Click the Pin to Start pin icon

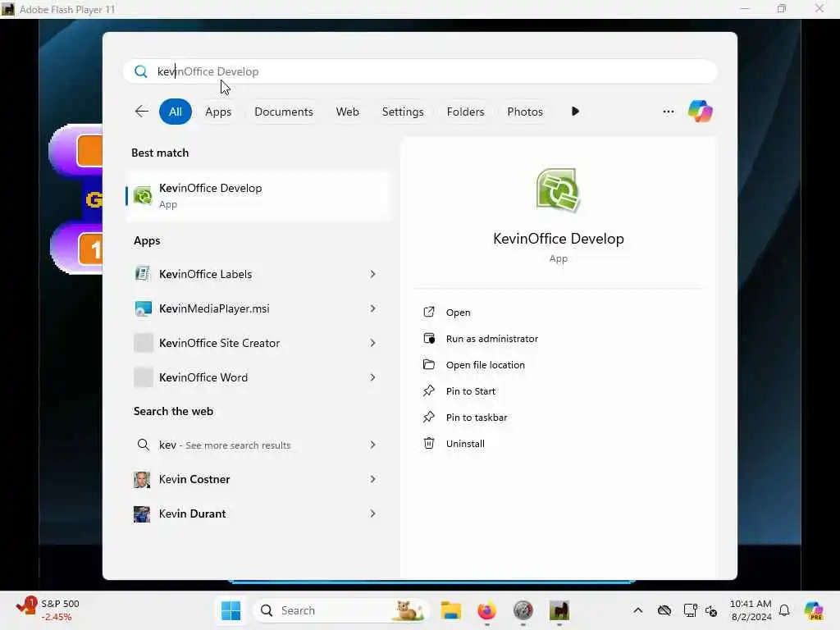point(428,390)
